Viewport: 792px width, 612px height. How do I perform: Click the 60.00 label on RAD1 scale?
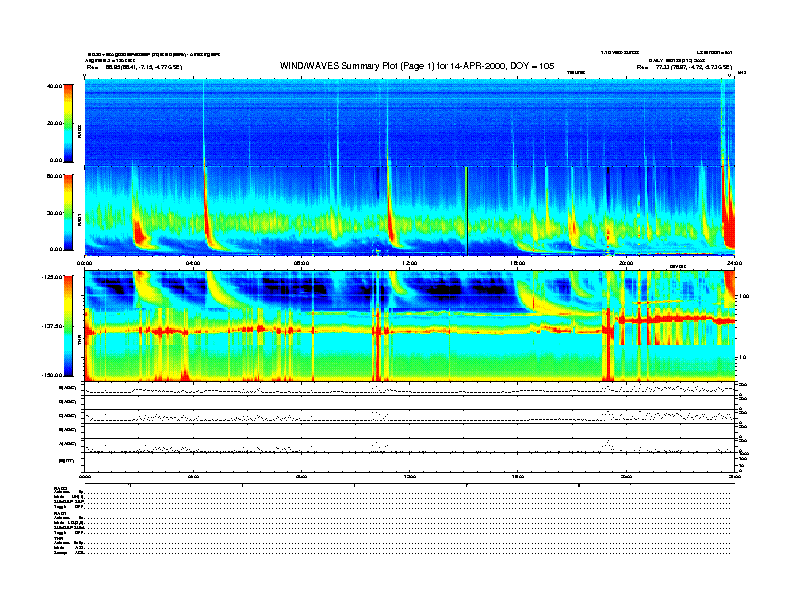click(54, 176)
